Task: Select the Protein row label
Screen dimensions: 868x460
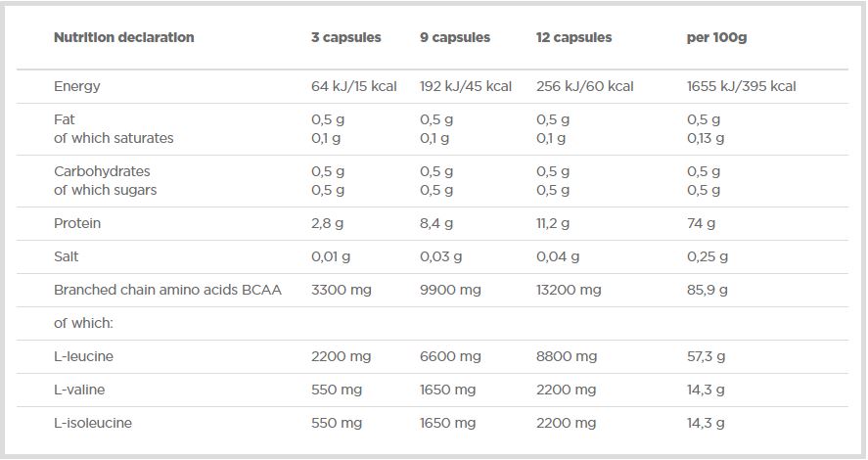Action: click(x=77, y=223)
